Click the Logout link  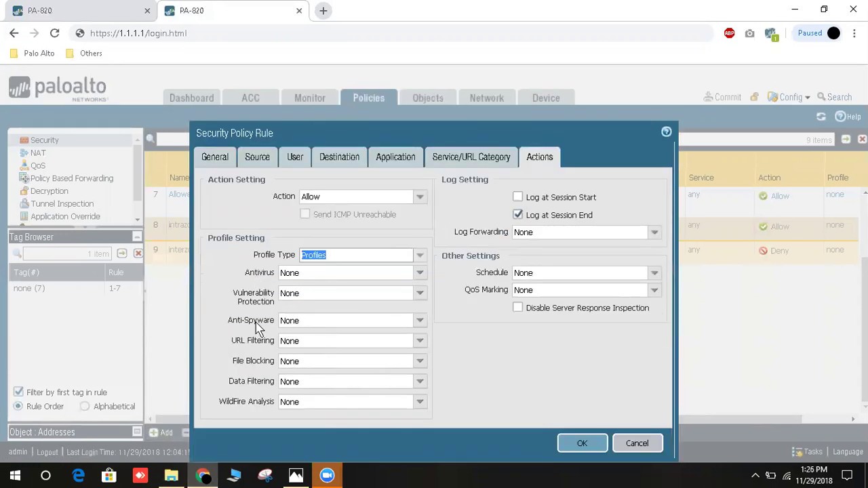[47, 452]
